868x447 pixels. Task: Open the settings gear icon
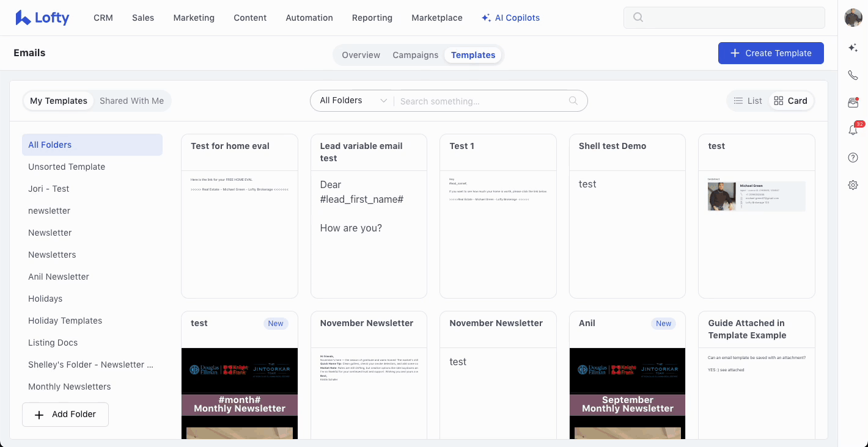853,184
